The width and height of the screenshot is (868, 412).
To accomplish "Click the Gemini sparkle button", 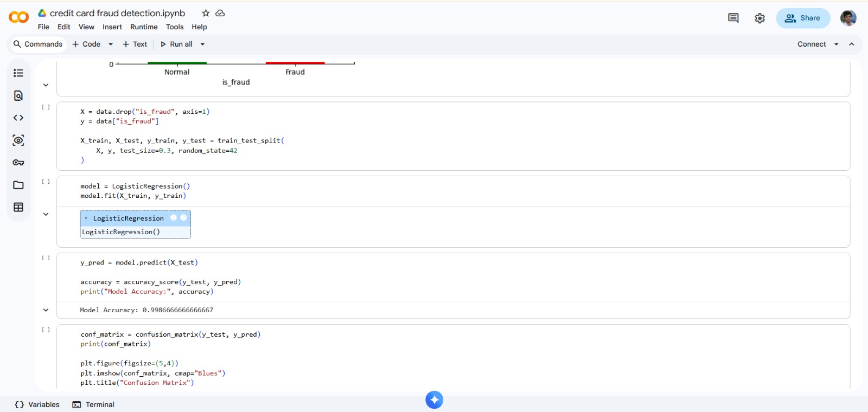I will pyautogui.click(x=434, y=400).
